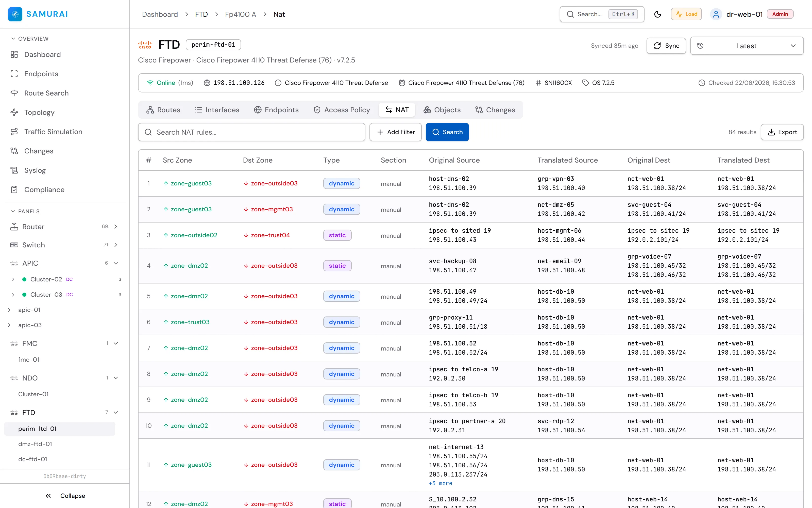
Task: Open the Latest snapshot dropdown
Action: click(x=747, y=46)
